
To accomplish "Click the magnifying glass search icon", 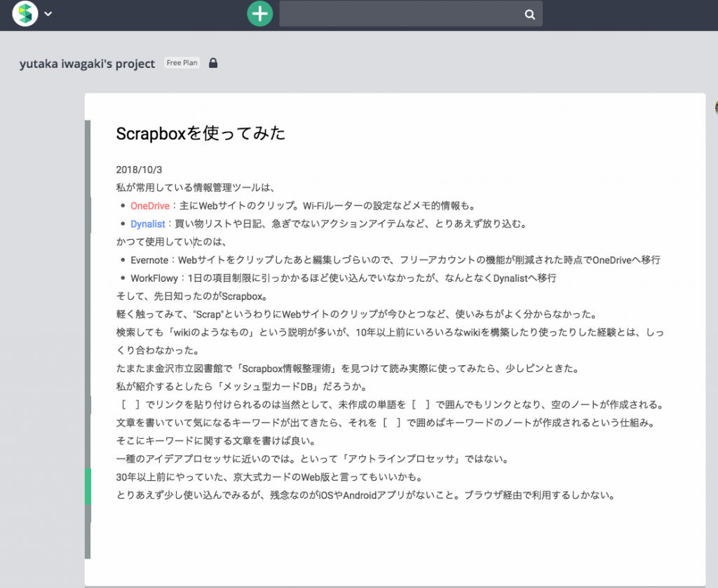I will pos(530,14).
